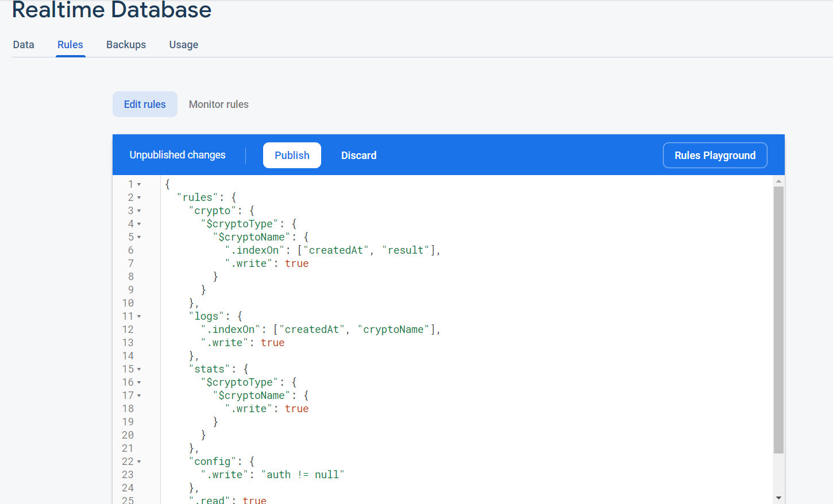This screenshot has width=833, height=504.
Task: Select the Edit rules view
Action: coord(145,104)
